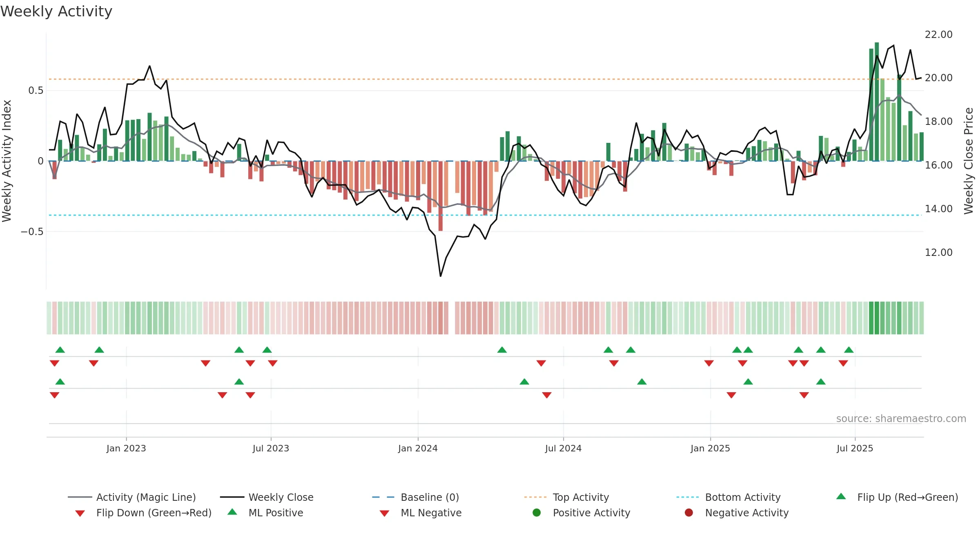This screenshot has height=551, width=980.
Task: Toggle the ML Negative legend entry
Action: click(x=421, y=513)
